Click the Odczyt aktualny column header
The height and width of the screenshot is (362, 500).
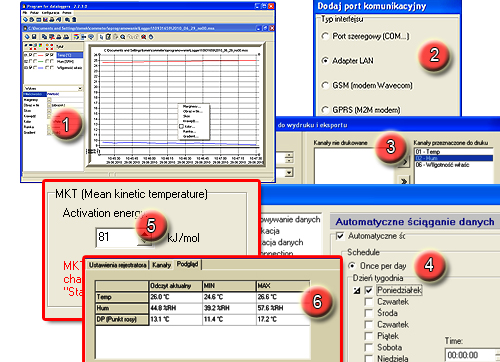click(x=175, y=286)
